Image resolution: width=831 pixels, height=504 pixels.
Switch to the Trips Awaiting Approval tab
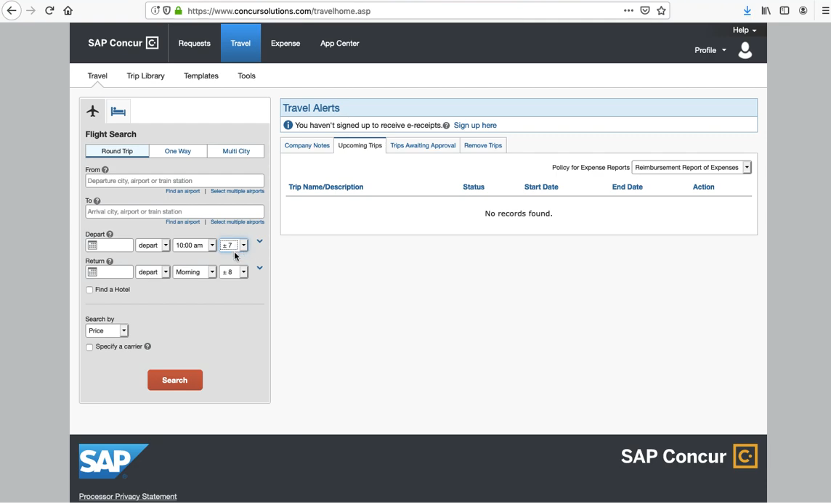[x=423, y=145]
